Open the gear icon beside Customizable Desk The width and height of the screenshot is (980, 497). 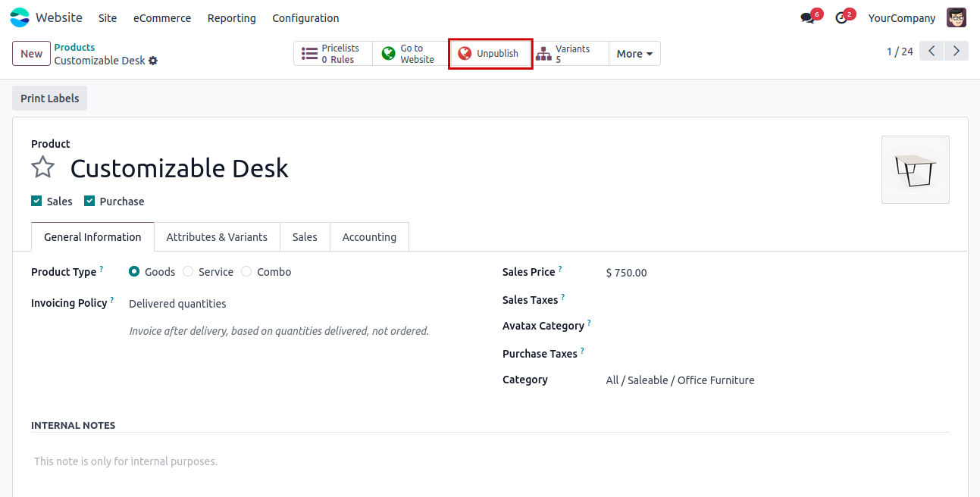click(x=153, y=61)
